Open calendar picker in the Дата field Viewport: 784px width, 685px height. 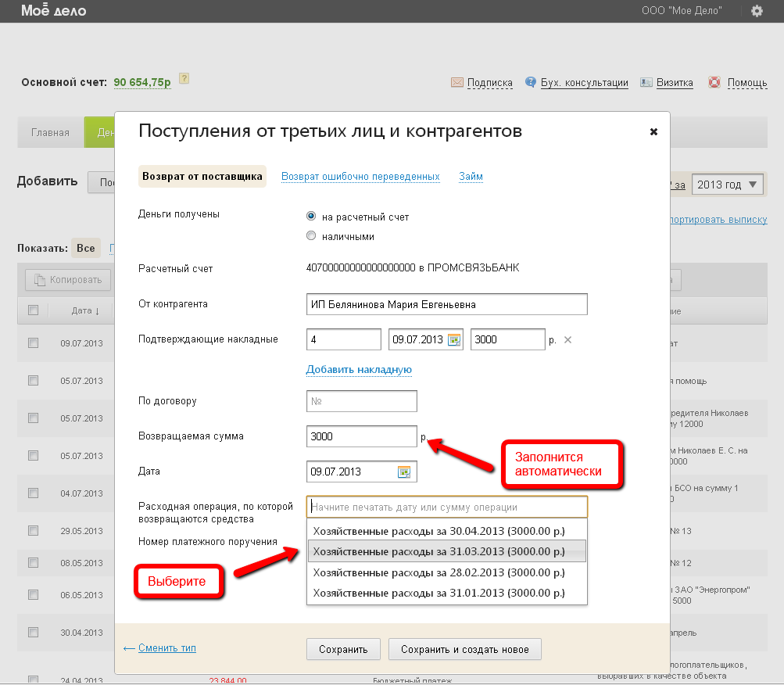coord(404,472)
